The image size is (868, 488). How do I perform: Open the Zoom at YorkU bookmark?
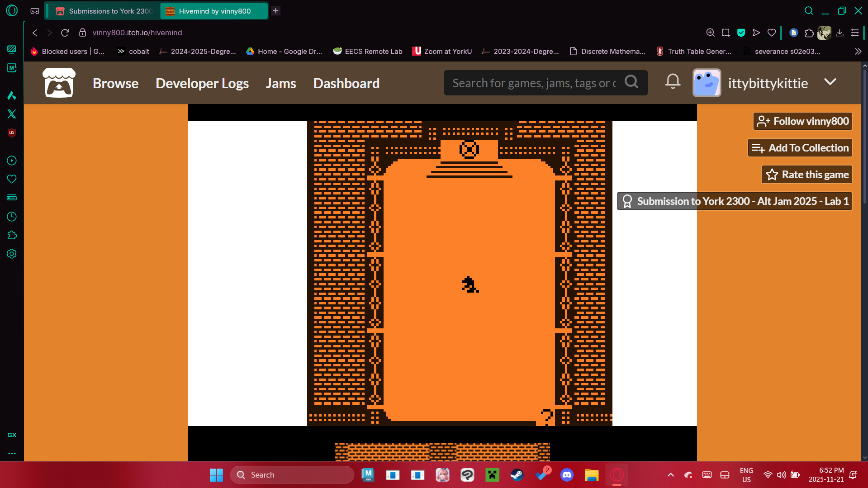(x=442, y=52)
